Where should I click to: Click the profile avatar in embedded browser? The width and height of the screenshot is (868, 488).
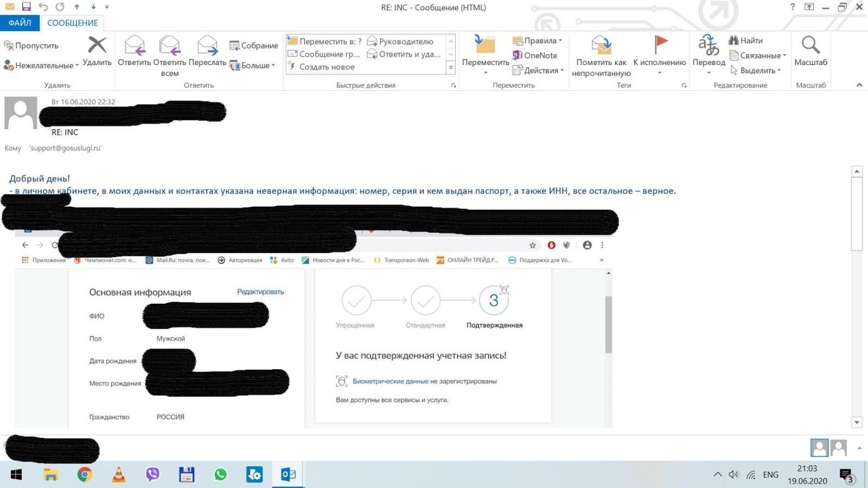[587, 245]
